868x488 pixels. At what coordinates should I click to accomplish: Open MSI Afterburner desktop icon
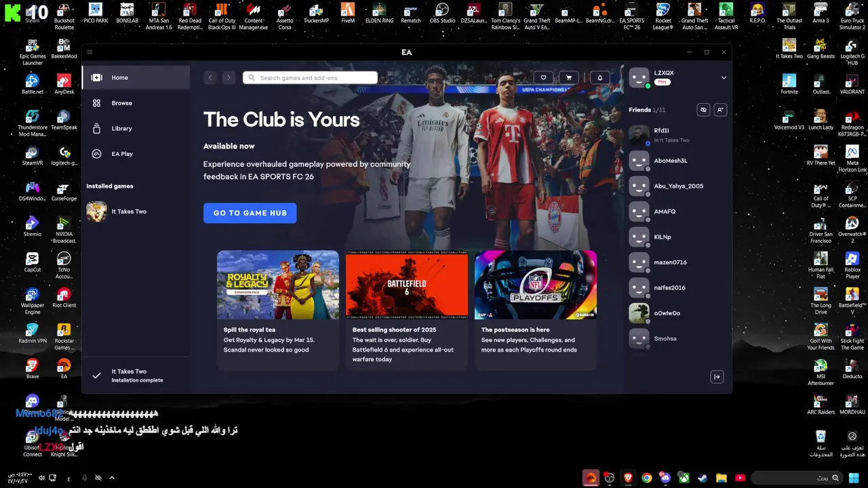pos(821,372)
